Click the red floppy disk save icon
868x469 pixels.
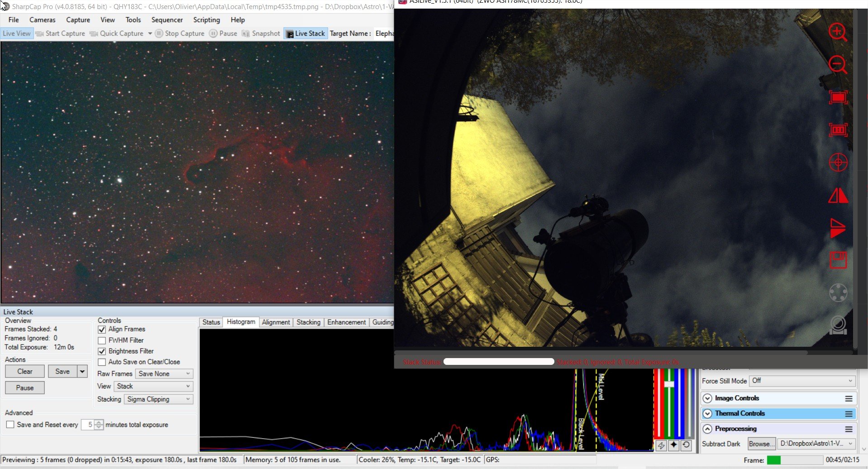point(838,260)
